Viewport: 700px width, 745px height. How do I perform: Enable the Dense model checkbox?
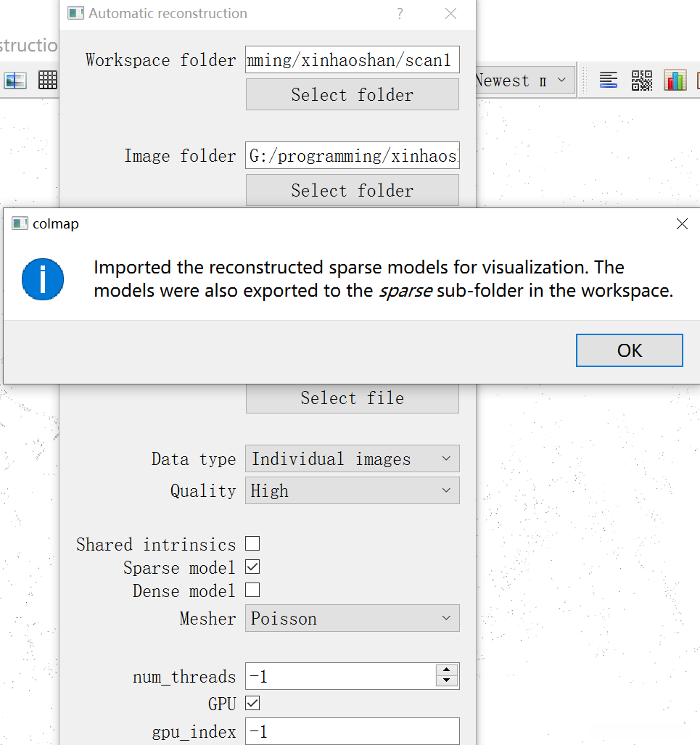[252, 590]
